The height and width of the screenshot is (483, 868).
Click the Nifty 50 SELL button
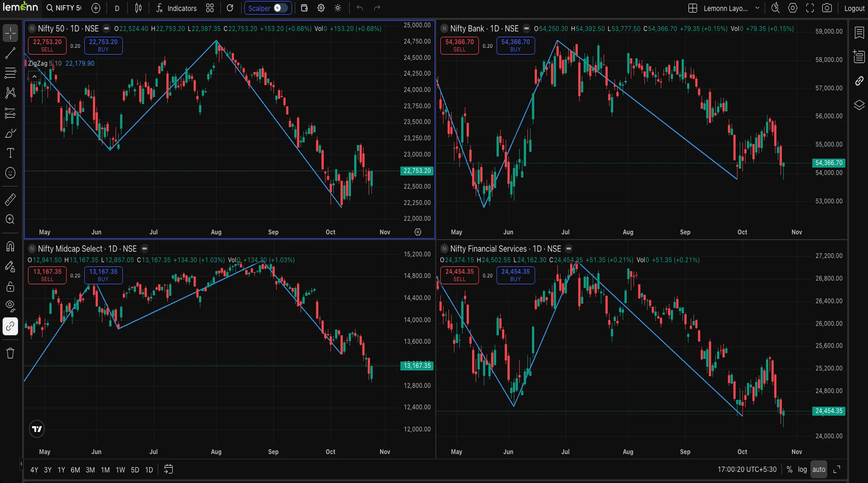pos(47,46)
